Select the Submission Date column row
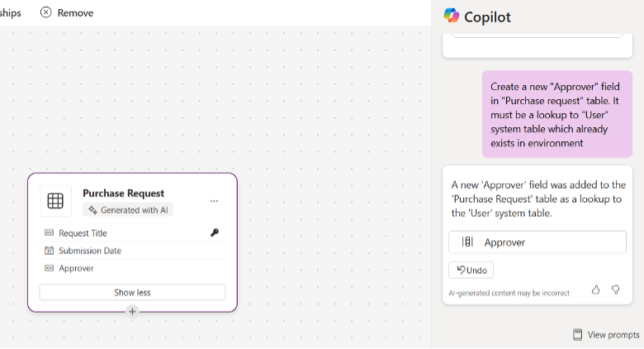644x349 pixels. (132, 251)
